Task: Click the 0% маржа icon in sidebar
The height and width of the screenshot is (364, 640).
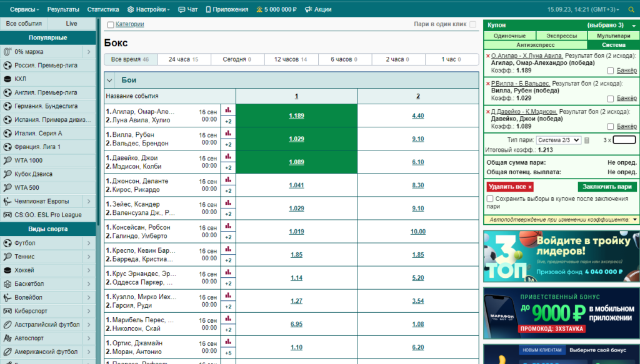Action: 7,52
